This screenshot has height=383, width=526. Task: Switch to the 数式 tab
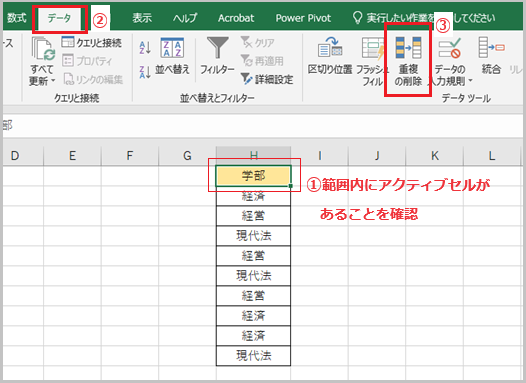[16, 18]
